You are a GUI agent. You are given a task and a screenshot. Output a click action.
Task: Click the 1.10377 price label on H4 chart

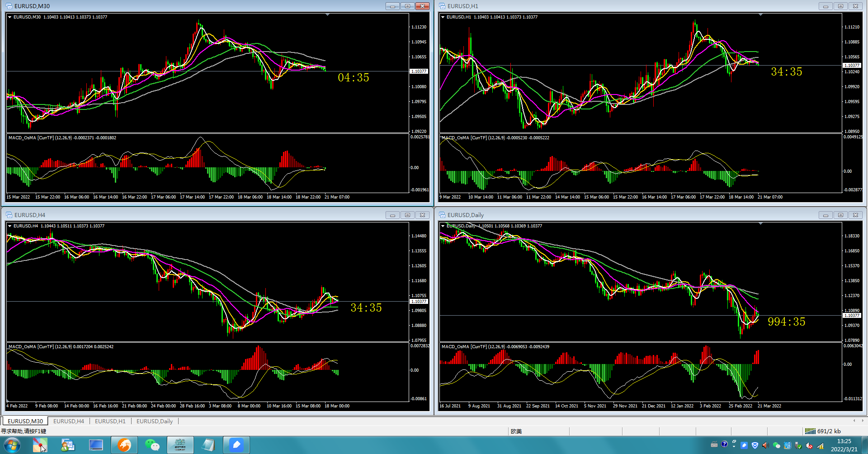[x=419, y=302]
